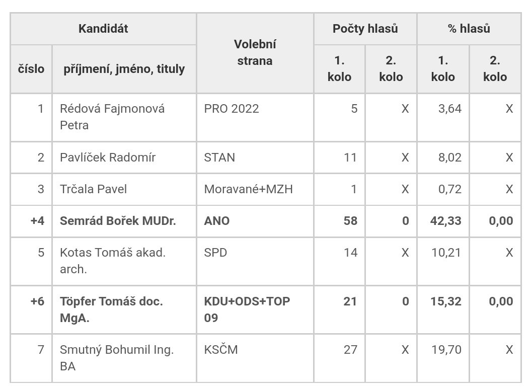Viewport: 532px width, 392px height.
Task: Click Kotas Tomáš akad. arch. cell
Action: pos(113,260)
